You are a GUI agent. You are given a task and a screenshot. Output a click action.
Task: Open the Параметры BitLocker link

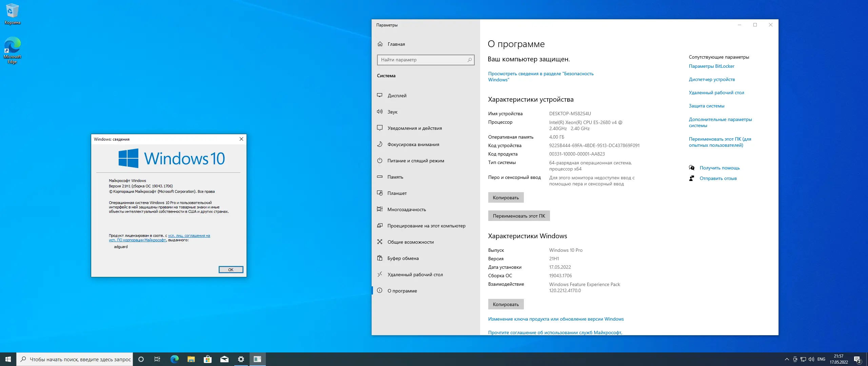click(x=712, y=66)
